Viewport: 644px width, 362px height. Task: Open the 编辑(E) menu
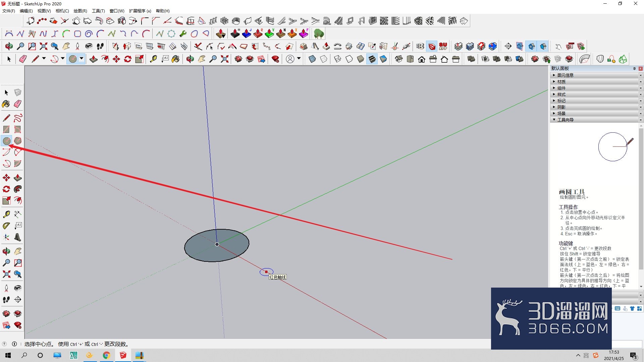26,11
